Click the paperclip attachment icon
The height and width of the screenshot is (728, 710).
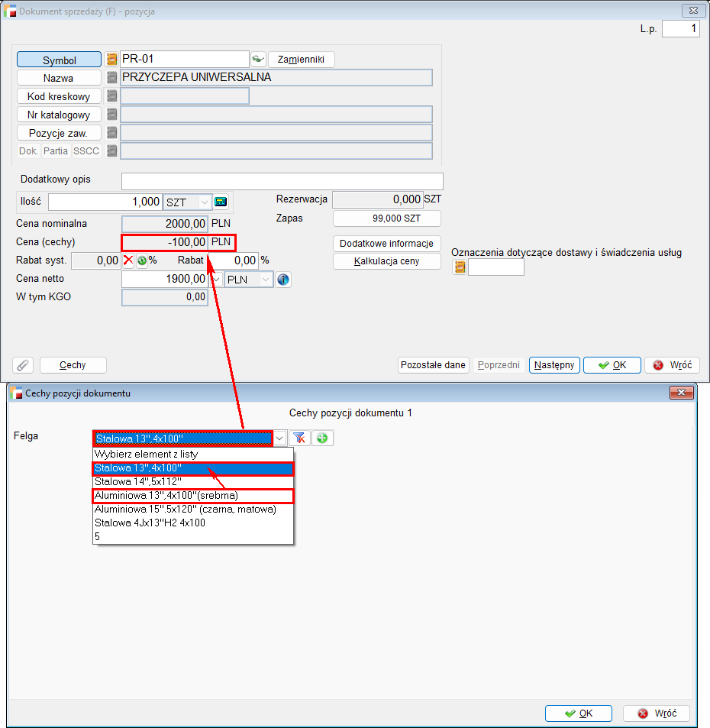(x=23, y=365)
